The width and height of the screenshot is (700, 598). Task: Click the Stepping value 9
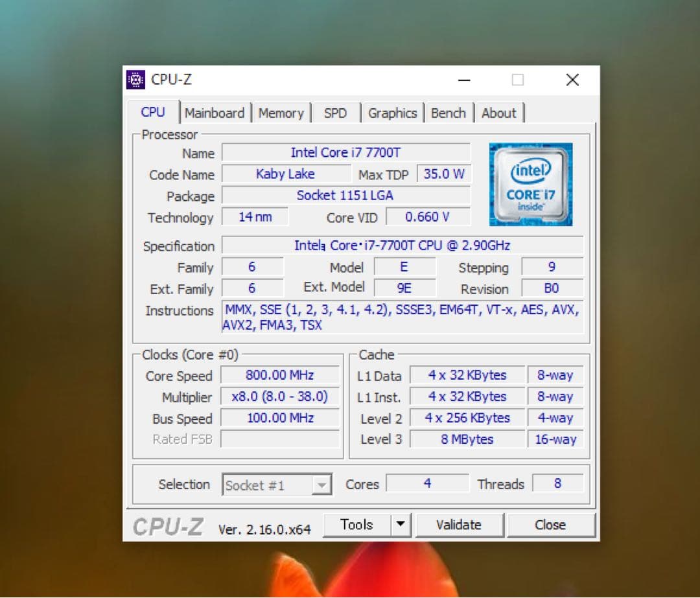tap(552, 267)
